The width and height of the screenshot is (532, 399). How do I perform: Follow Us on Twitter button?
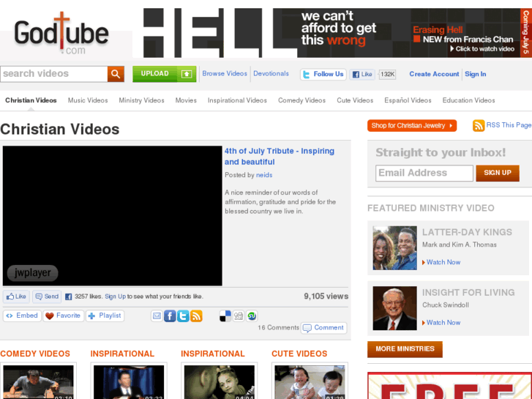pos(323,75)
